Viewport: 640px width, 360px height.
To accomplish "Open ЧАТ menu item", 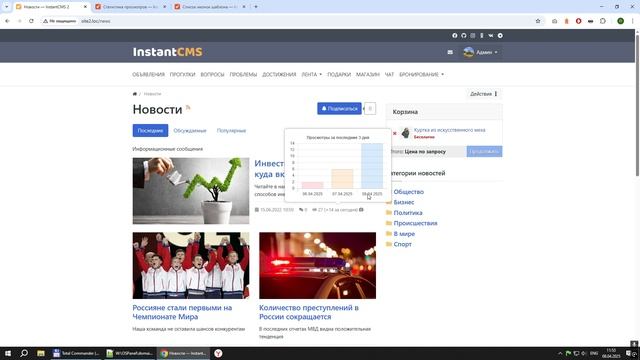I will 389,74.
